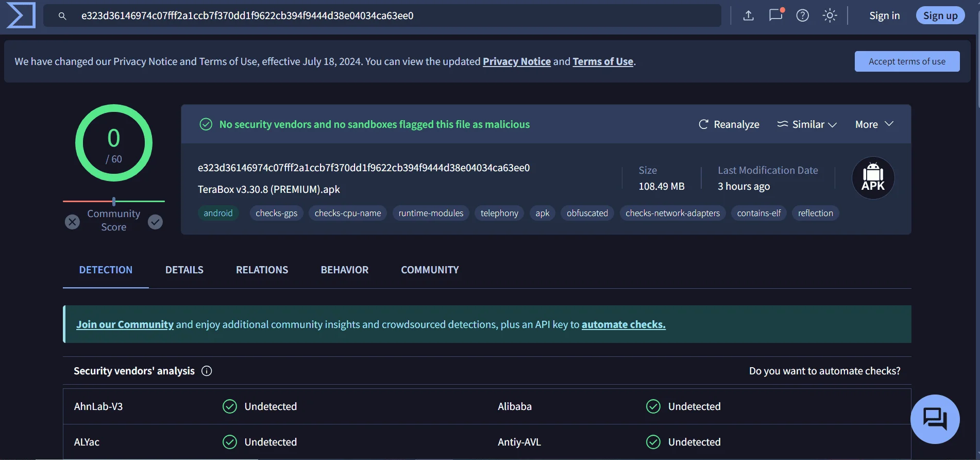The height and width of the screenshot is (460, 980).
Task: Click Sign in
Action: 884,15
